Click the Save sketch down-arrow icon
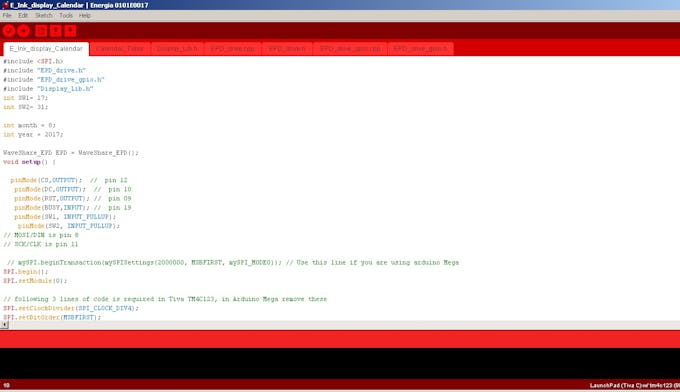The height and width of the screenshot is (392, 680). (70, 31)
